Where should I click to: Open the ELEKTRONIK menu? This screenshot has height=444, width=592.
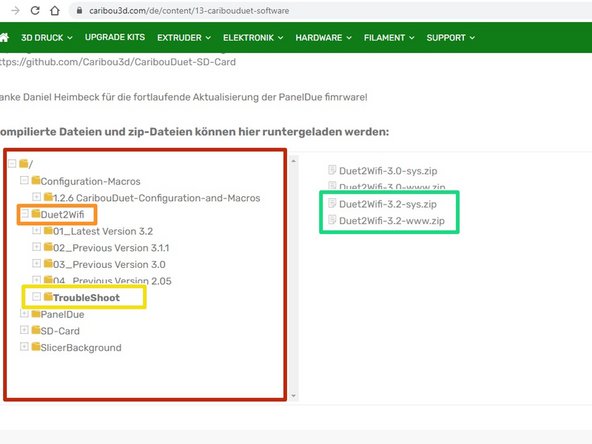253,37
